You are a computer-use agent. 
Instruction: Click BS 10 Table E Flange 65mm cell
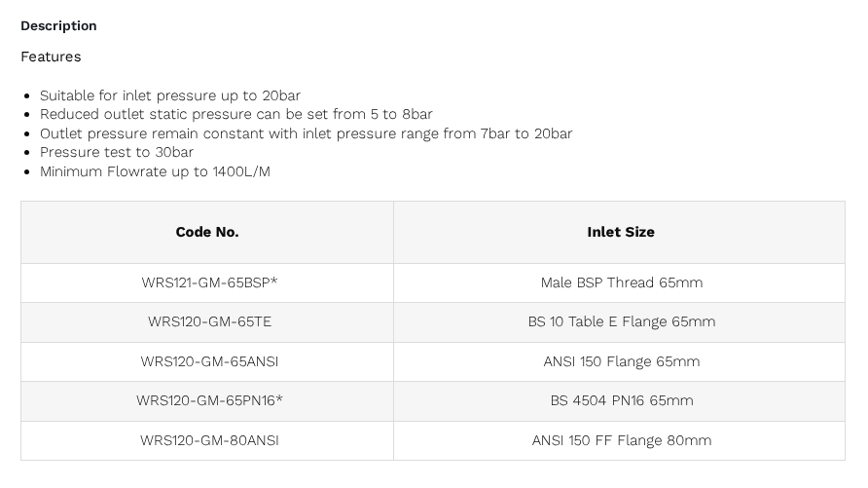(x=621, y=321)
